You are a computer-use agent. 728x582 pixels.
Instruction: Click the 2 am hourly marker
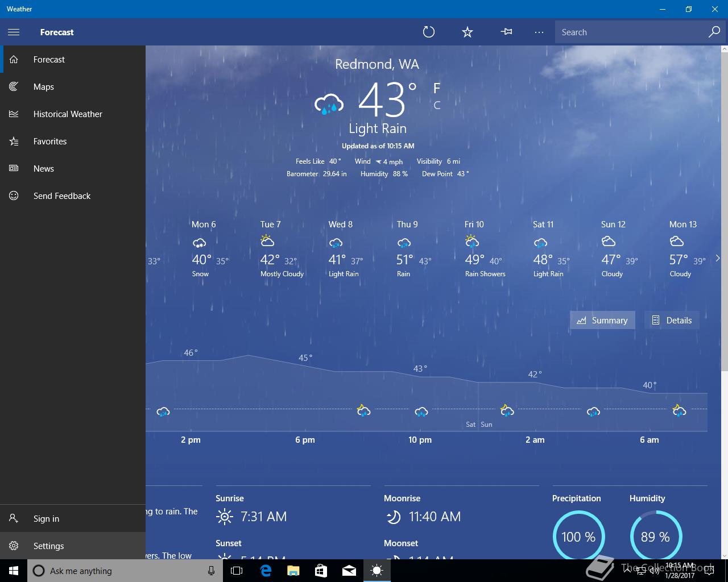535,440
